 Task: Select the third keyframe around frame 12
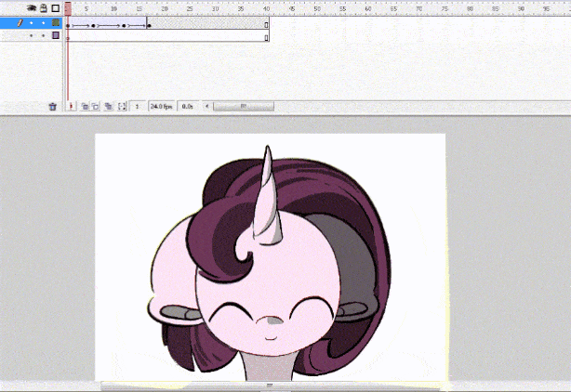pos(125,25)
